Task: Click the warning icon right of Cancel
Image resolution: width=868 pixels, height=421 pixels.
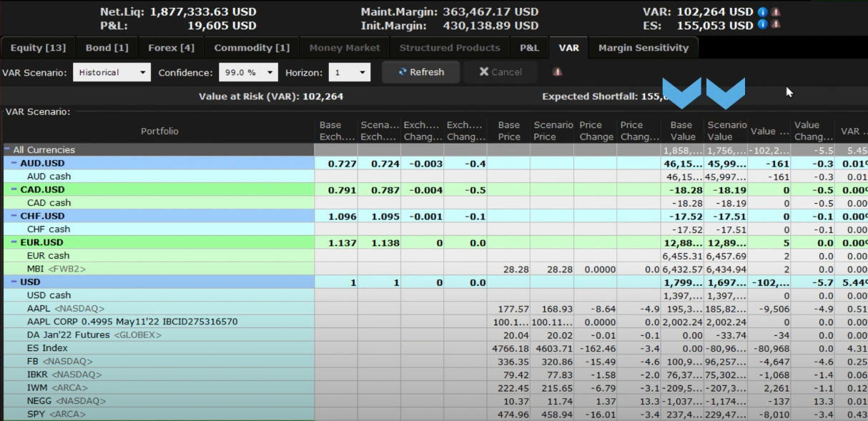Action: 557,72
